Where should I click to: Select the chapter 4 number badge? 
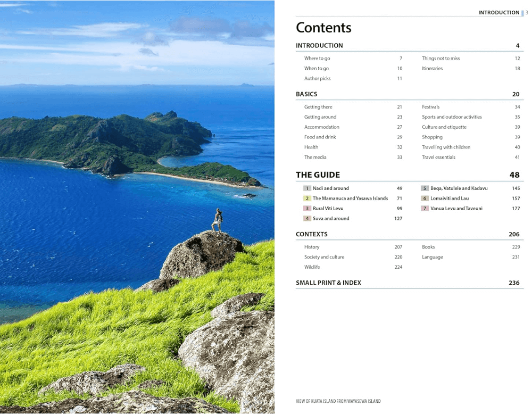pos(307,219)
